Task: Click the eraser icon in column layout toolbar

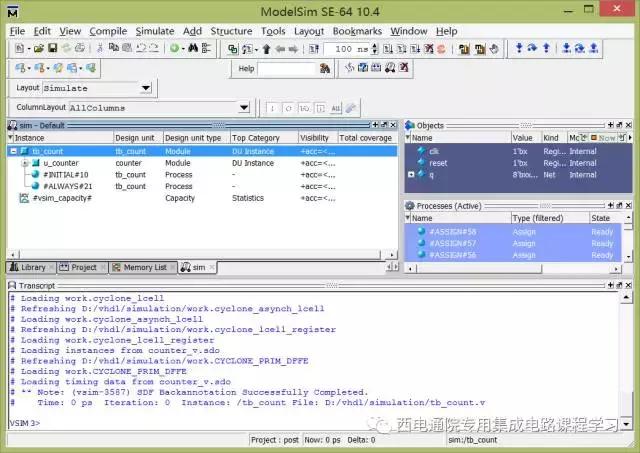Action: [x=350, y=108]
